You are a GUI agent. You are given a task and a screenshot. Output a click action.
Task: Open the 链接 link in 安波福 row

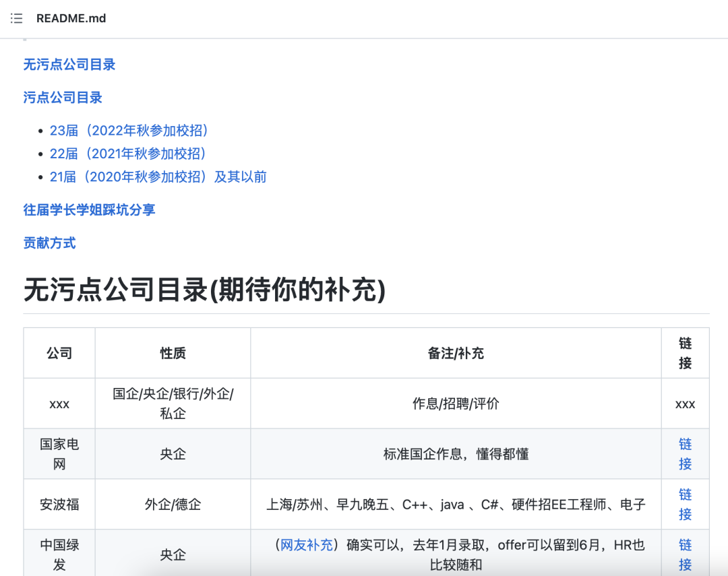click(x=686, y=504)
